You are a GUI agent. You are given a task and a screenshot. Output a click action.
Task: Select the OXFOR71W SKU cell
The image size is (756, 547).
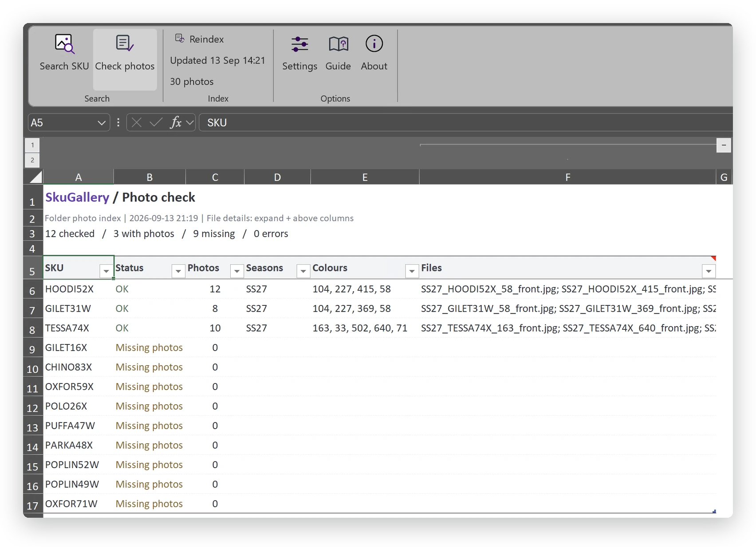pos(79,504)
